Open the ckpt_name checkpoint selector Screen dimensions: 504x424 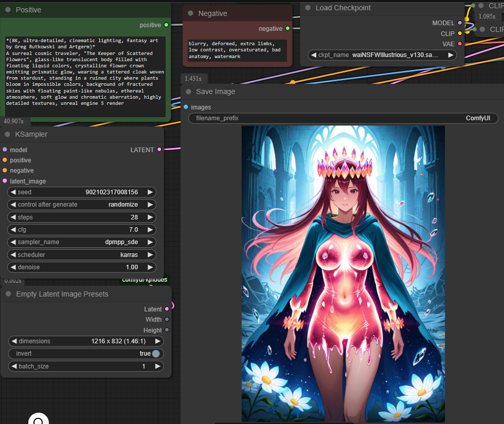coord(382,55)
